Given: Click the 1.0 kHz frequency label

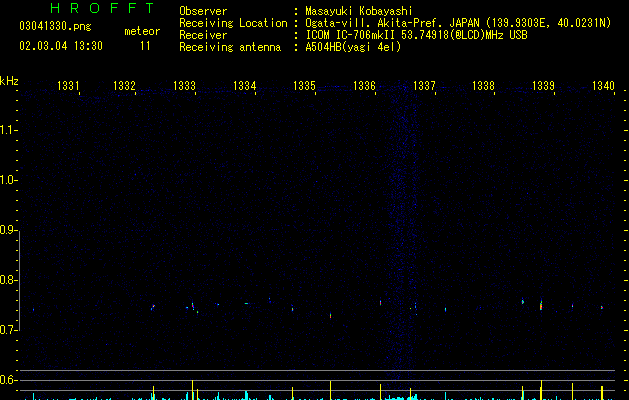Looking at the screenshot, I should point(8,180).
